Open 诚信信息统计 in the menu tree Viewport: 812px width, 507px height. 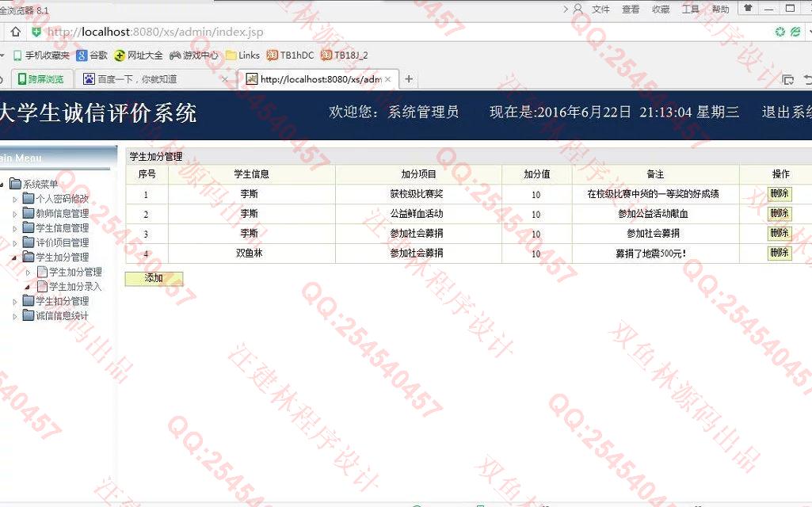click(x=62, y=316)
